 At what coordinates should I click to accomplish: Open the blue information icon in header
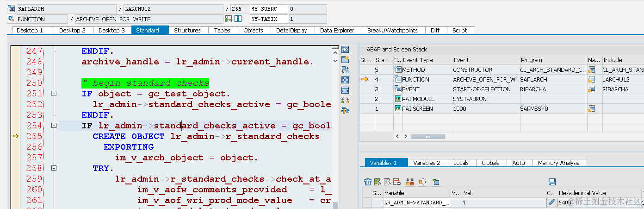pos(238,19)
